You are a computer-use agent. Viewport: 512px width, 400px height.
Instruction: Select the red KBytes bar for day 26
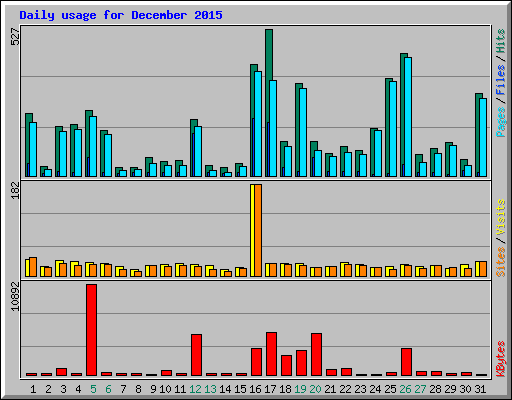pos(407,362)
